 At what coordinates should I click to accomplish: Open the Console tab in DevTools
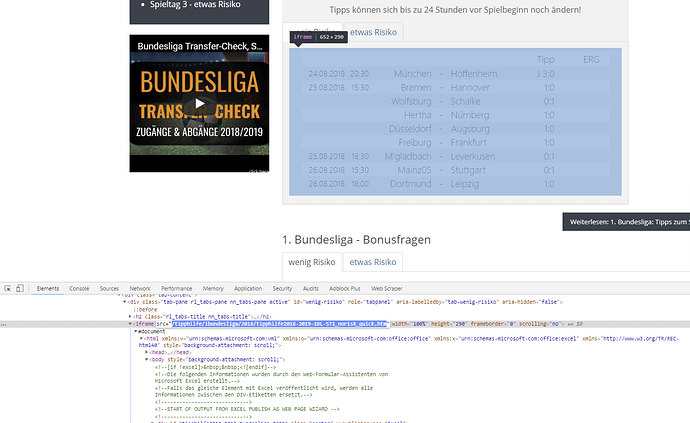pyautogui.click(x=79, y=288)
